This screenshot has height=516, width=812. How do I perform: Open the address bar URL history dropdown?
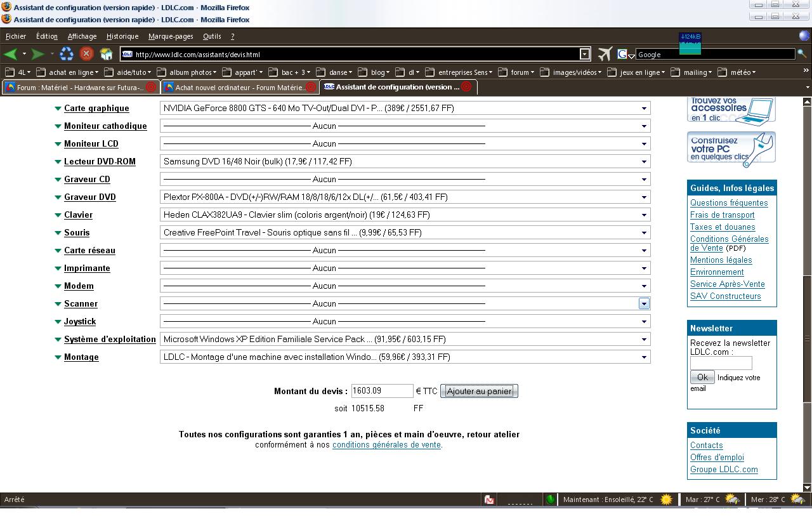(x=585, y=55)
